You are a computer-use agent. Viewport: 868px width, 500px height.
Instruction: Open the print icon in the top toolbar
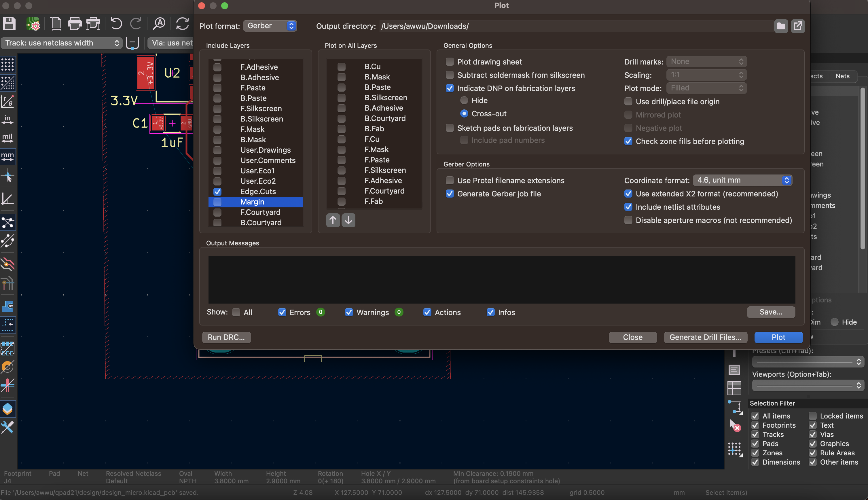coord(75,23)
